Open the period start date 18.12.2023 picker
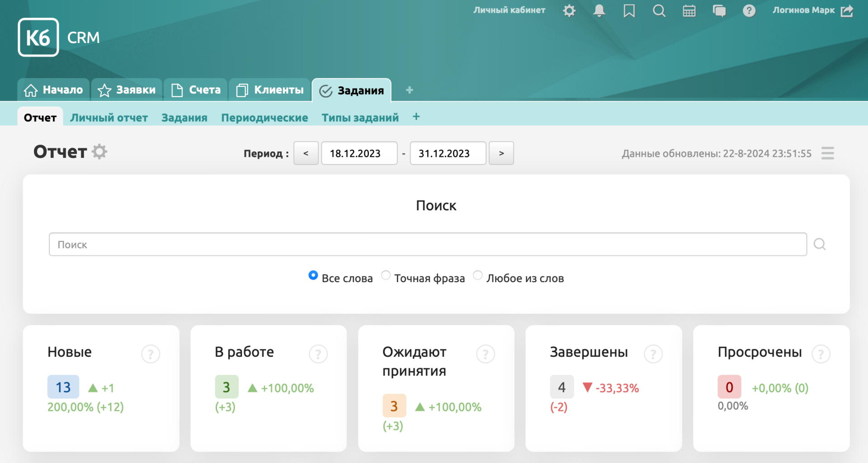This screenshot has width=868, height=463. (359, 153)
